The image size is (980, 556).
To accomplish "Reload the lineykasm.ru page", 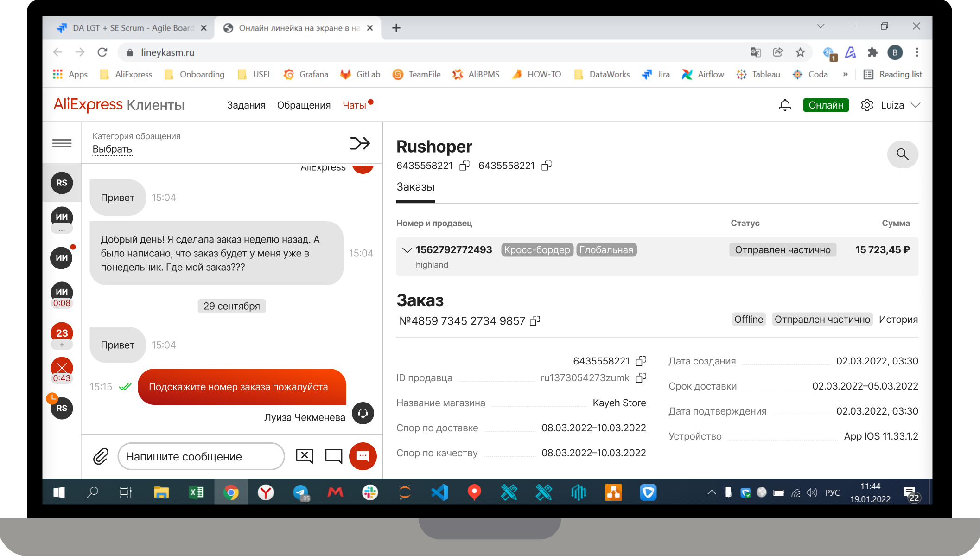I will coord(102,52).
